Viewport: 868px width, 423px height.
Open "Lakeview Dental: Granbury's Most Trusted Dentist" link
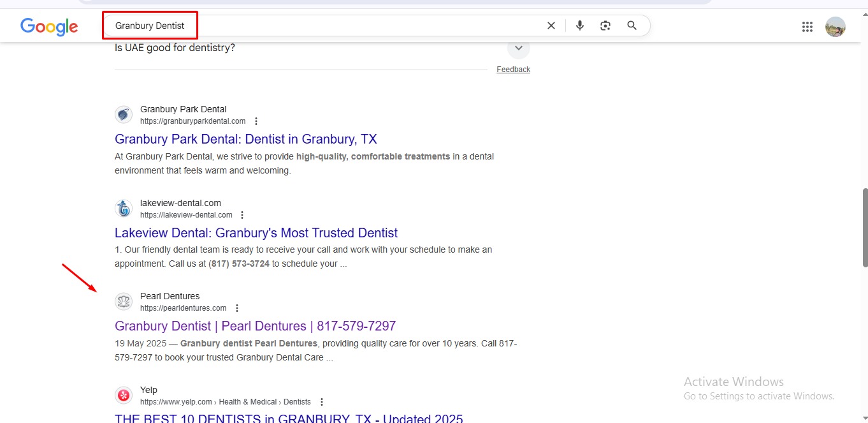tap(256, 233)
